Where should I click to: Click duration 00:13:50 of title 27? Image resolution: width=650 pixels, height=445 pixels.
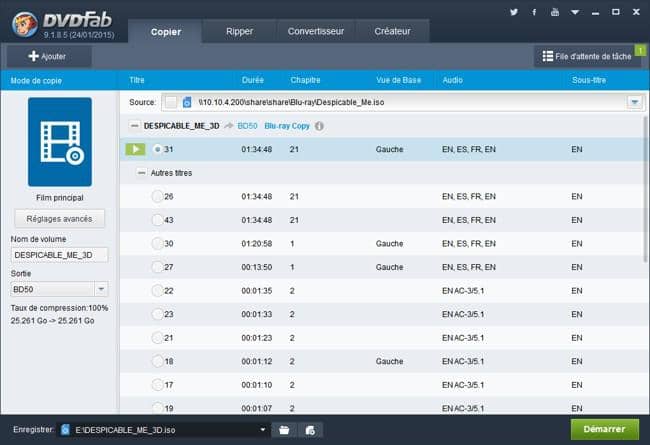257,267
